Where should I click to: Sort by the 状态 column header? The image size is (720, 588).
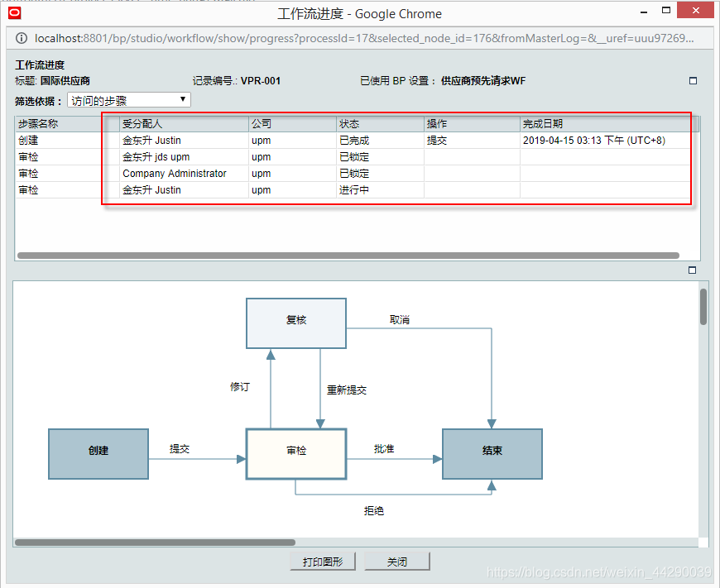click(380, 124)
